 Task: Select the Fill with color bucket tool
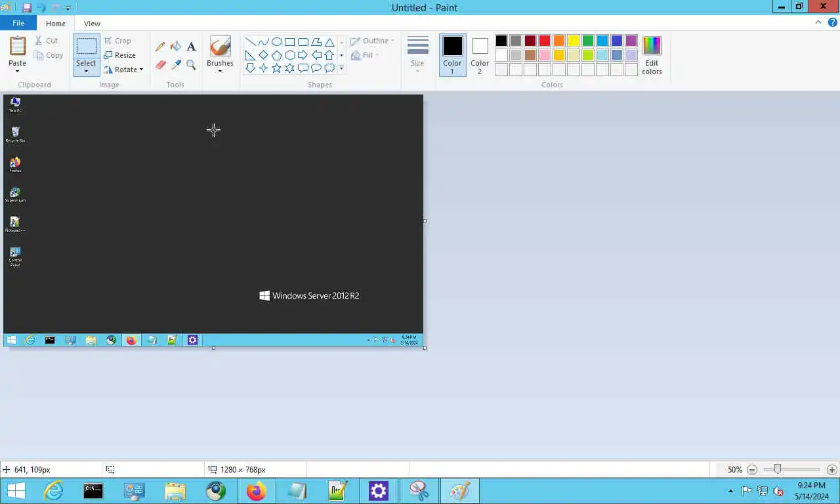tap(176, 47)
